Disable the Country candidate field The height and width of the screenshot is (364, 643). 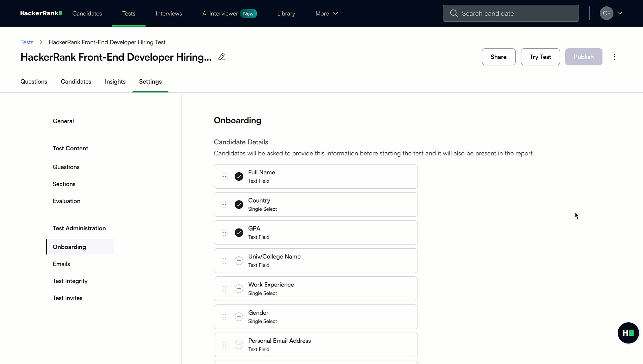coord(239,205)
